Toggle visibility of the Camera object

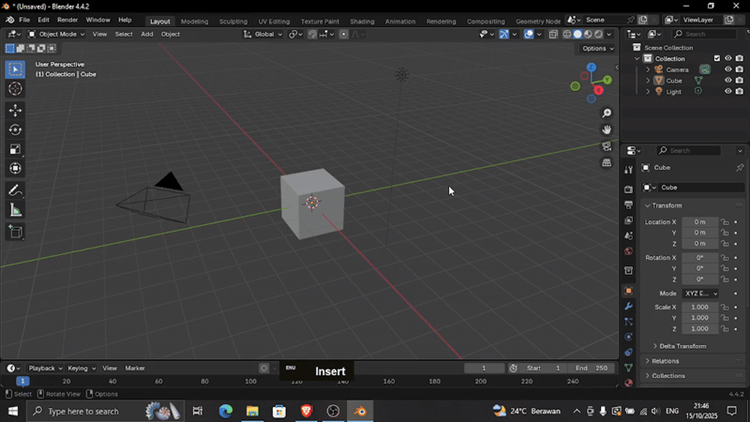(x=727, y=69)
